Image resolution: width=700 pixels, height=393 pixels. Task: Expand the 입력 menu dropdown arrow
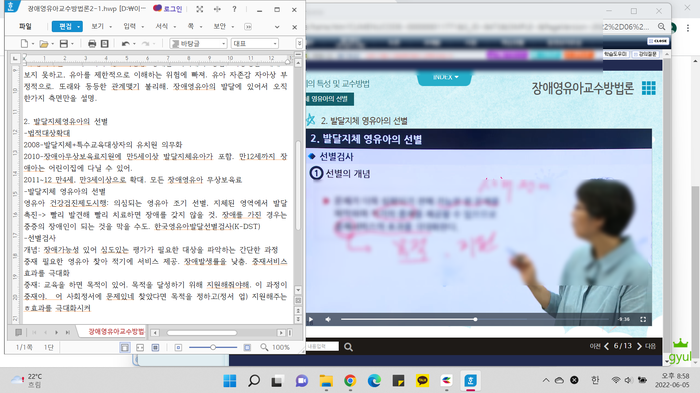tap(142, 27)
